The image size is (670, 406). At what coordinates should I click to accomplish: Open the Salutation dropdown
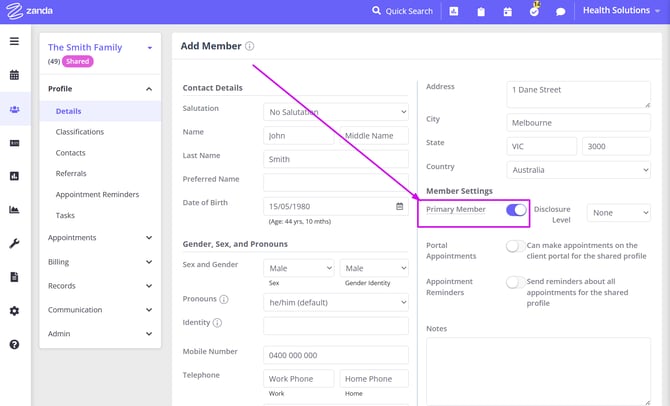336,112
